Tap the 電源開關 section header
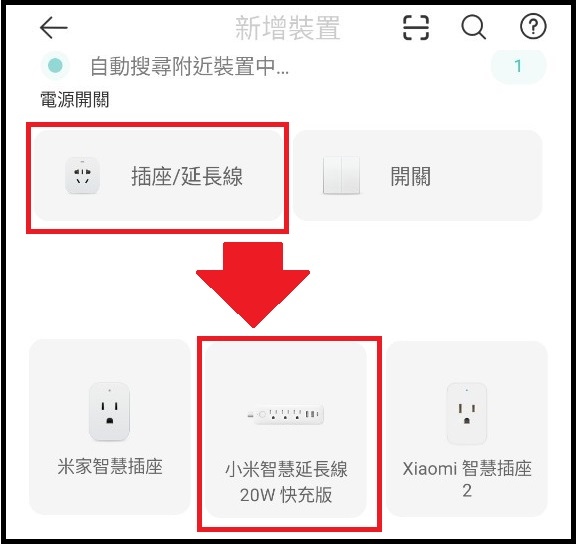Viewport: 576px width, 544px height. click(75, 100)
